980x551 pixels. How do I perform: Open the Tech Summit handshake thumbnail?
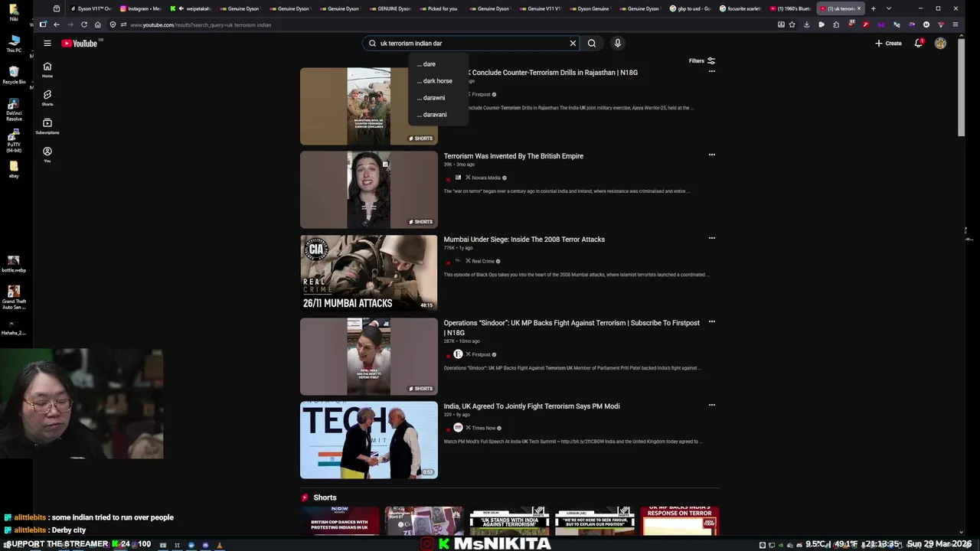369,440
